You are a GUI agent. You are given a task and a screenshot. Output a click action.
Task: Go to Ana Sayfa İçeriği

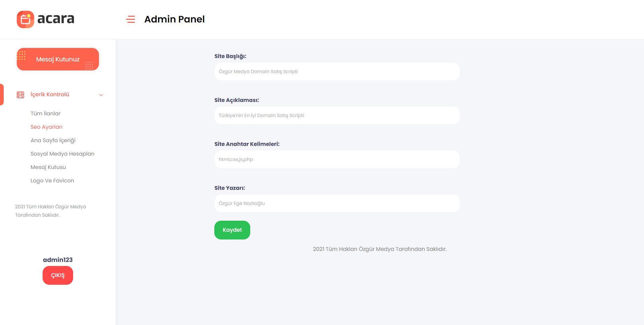[x=53, y=140]
